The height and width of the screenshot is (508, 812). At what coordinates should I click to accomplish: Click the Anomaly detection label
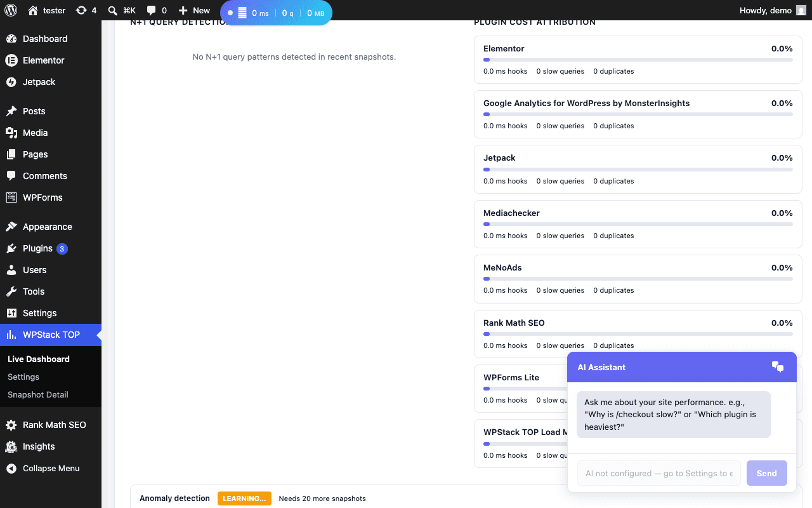[174, 498]
